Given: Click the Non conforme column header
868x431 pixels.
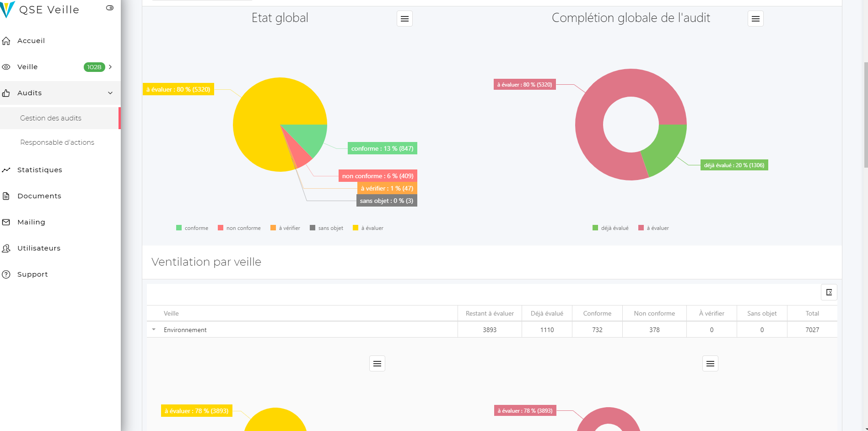Looking at the screenshot, I should pos(654,313).
